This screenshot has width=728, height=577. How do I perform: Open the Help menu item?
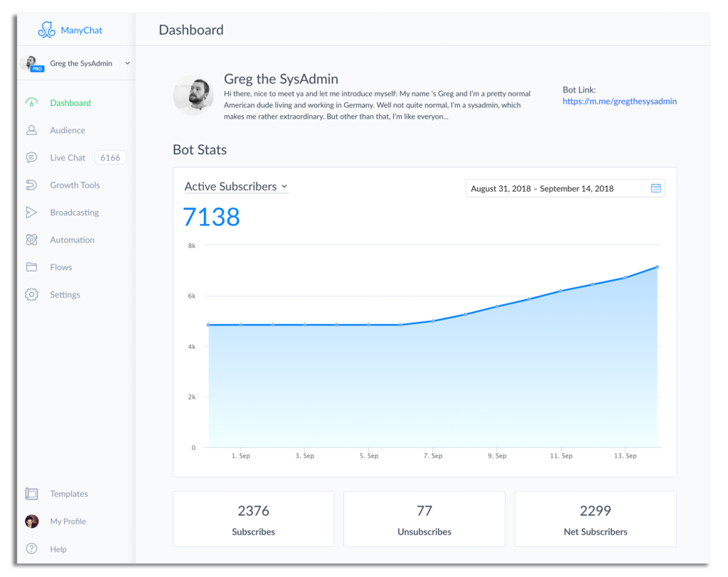click(58, 549)
